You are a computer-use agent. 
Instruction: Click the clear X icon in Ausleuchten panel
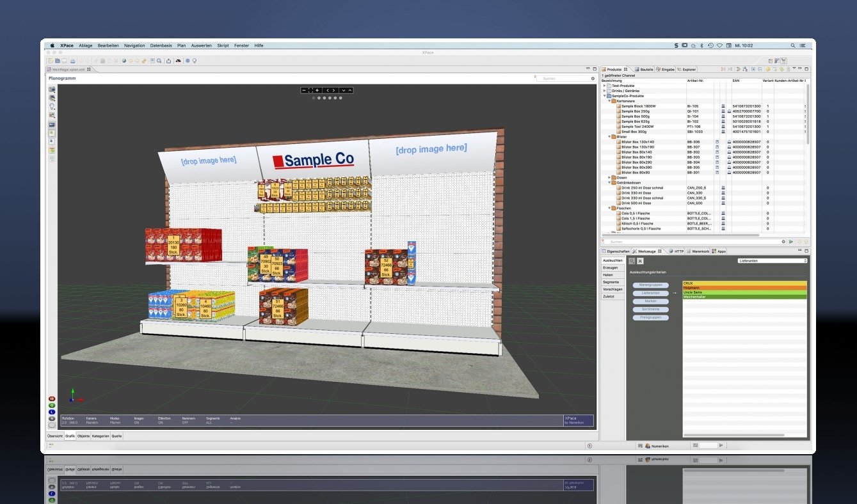639,261
